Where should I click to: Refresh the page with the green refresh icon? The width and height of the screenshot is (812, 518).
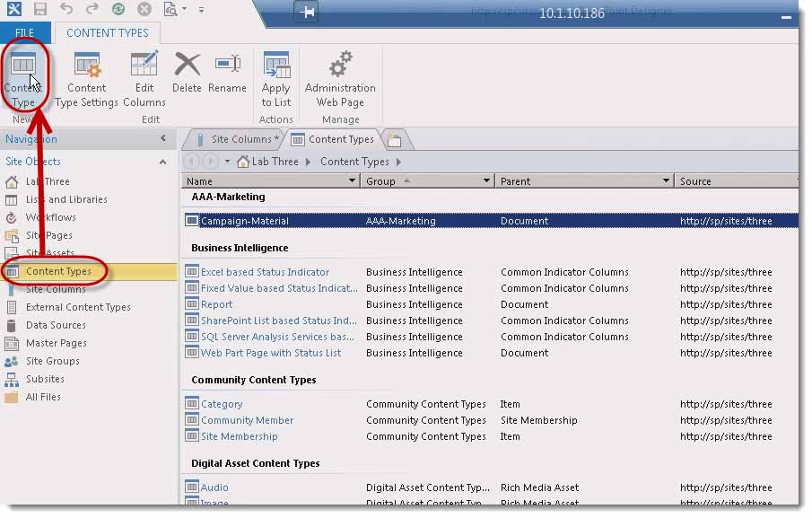pyautogui.click(x=117, y=9)
